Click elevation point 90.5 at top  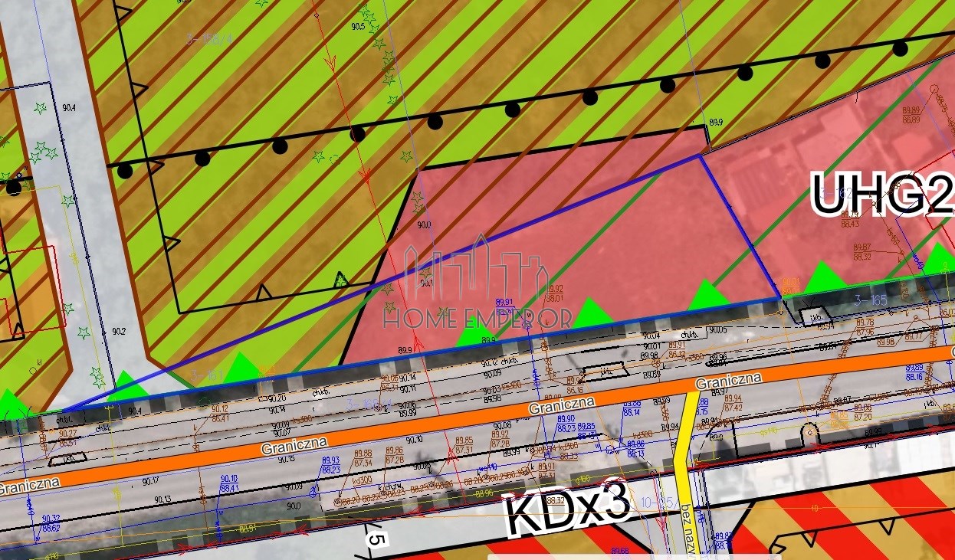click(x=358, y=26)
